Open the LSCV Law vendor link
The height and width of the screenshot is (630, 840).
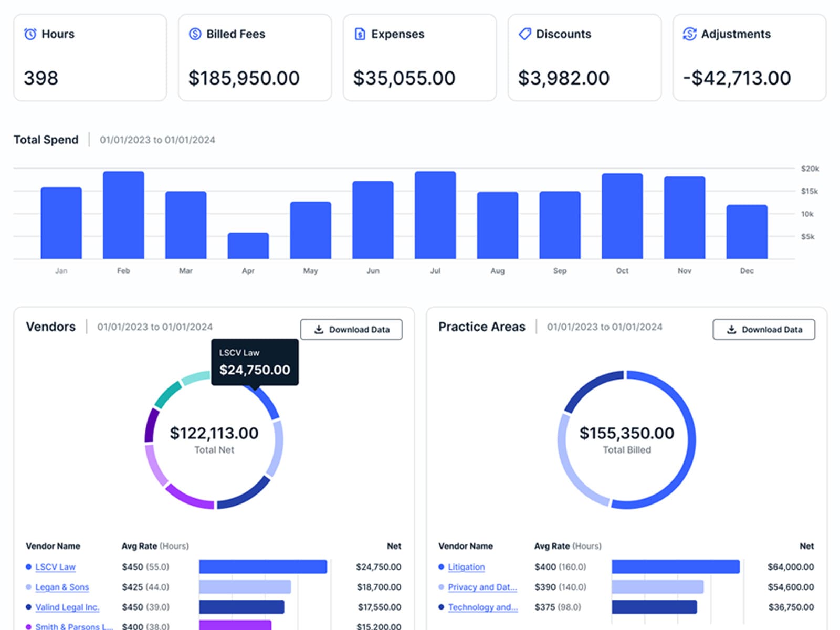coord(55,567)
